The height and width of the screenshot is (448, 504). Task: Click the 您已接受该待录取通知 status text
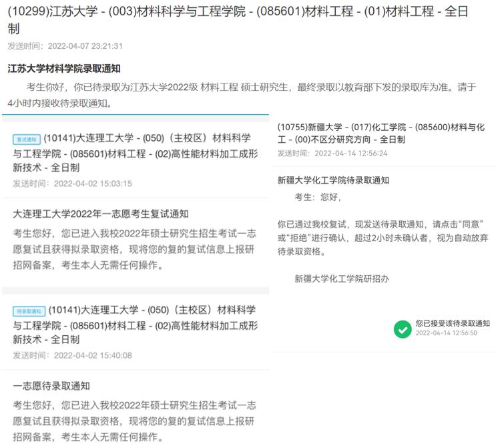[452, 323]
